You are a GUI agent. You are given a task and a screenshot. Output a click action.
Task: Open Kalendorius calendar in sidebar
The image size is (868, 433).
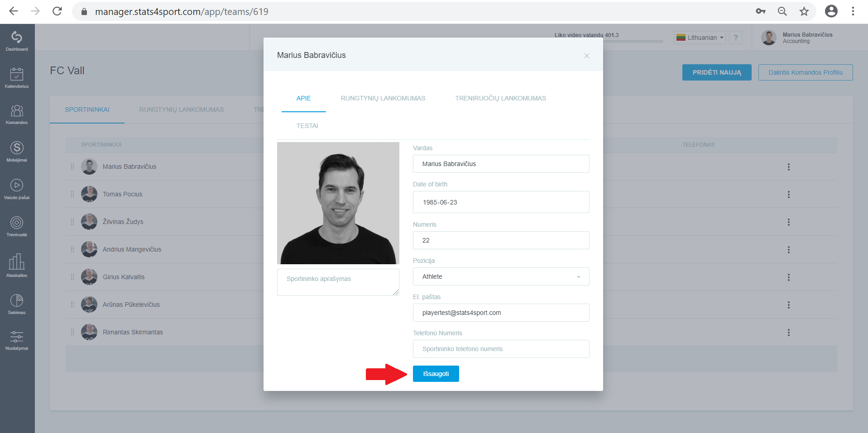(17, 78)
